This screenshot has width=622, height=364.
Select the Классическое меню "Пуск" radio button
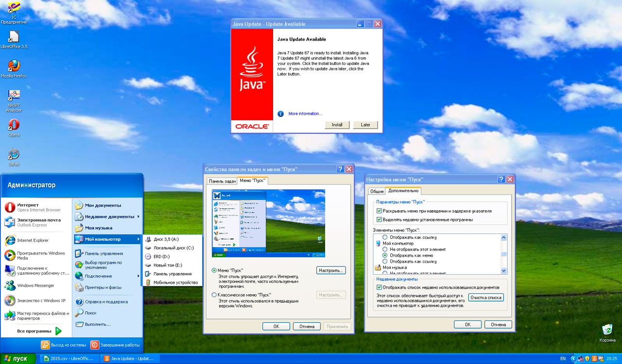click(x=214, y=295)
